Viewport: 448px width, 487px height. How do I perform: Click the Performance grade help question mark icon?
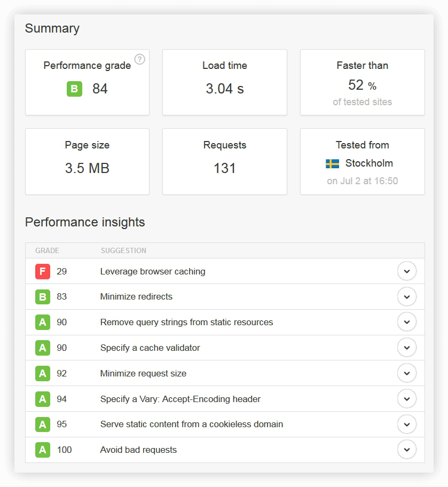coord(140,59)
